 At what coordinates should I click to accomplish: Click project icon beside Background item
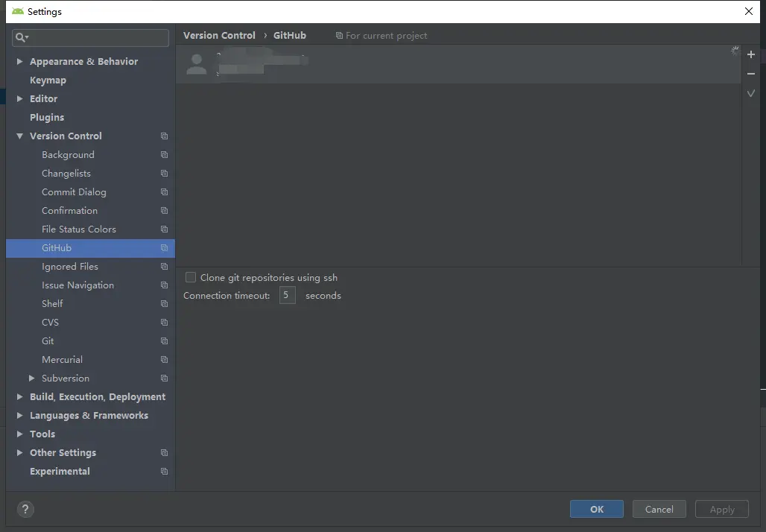point(164,155)
